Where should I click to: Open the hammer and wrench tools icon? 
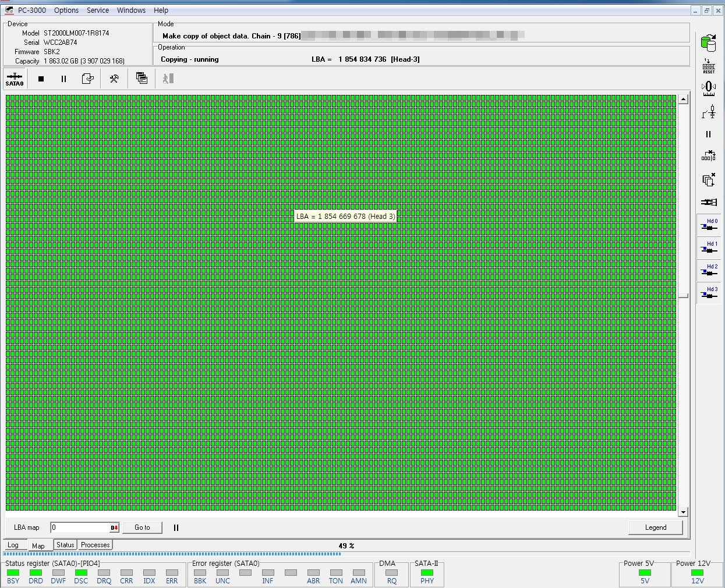click(114, 79)
